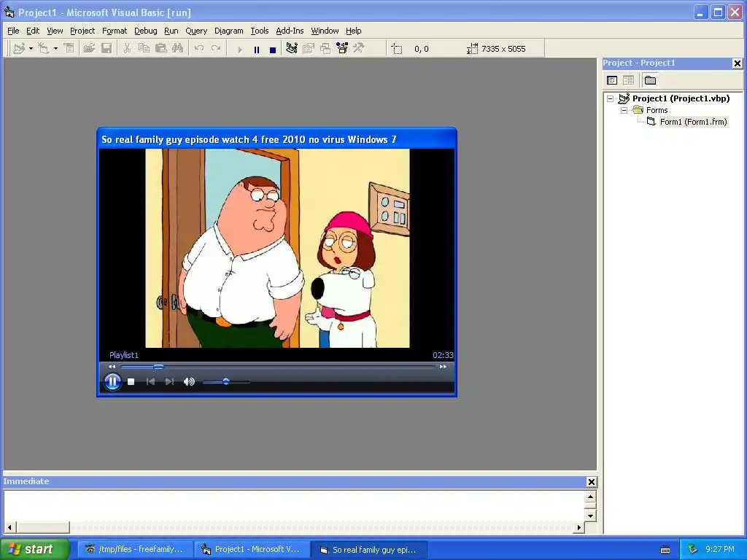Screen dimensions: 747x560
Task: Click the Add Standard EXE Project toolbar icon
Action: [x=19, y=49]
